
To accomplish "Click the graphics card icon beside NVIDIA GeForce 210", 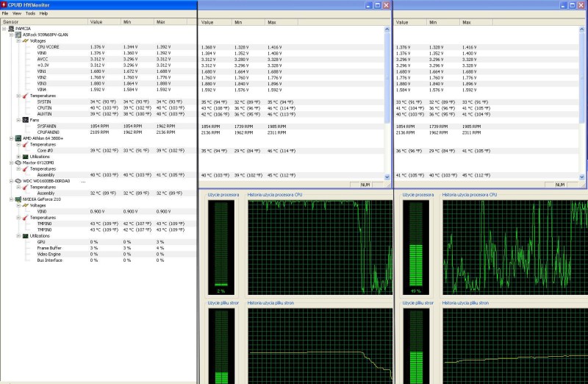I will pyautogui.click(x=18, y=199).
